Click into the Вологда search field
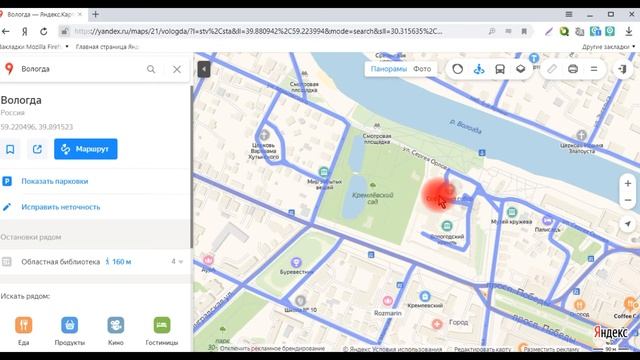Screen dimensions: 640x360 (82, 69)
